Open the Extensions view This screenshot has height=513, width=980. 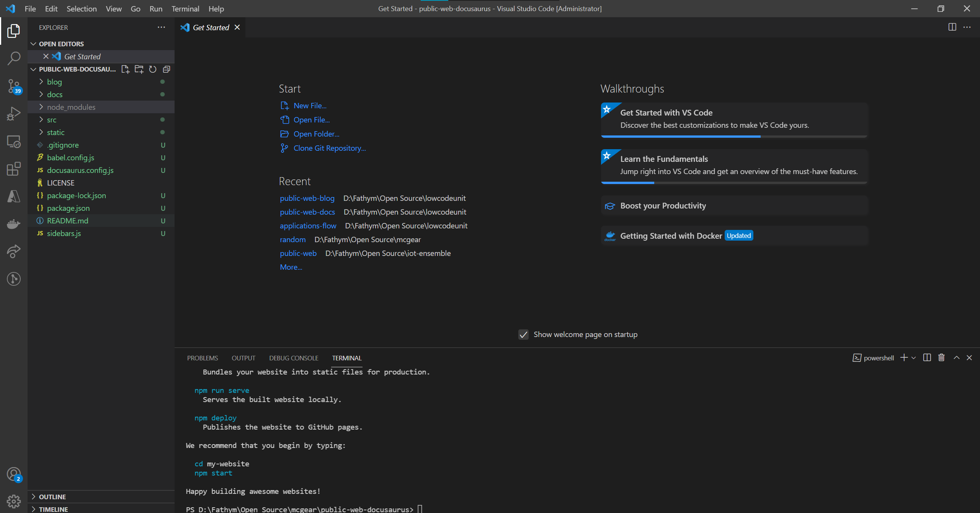14,169
